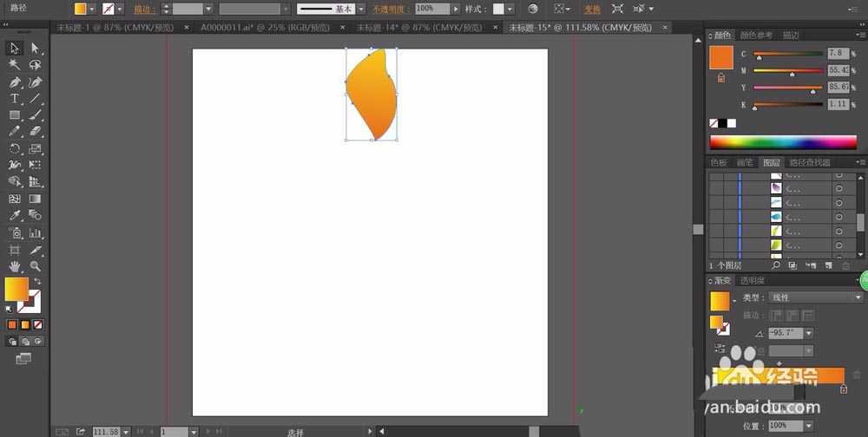Switch to the A0000011.ai document tab
Viewport: 868px width, 437px height.
(x=265, y=27)
